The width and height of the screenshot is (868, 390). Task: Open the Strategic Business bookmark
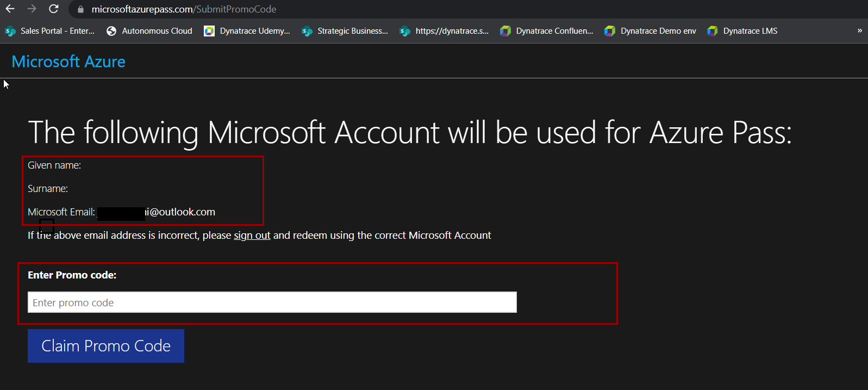click(x=345, y=31)
